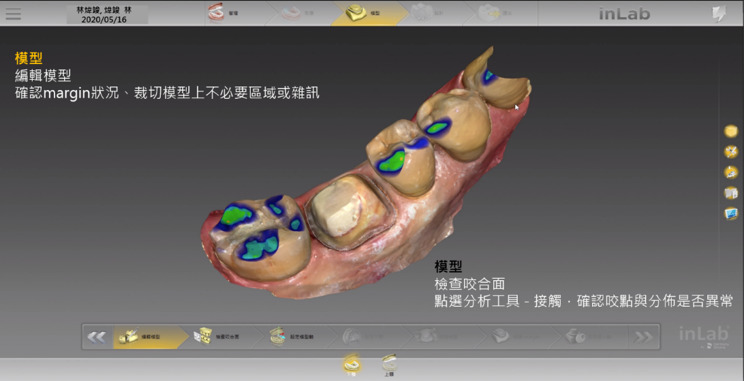
Task: Click the open-book icon in side panel
Action: pyautogui.click(x=731, y=193)
